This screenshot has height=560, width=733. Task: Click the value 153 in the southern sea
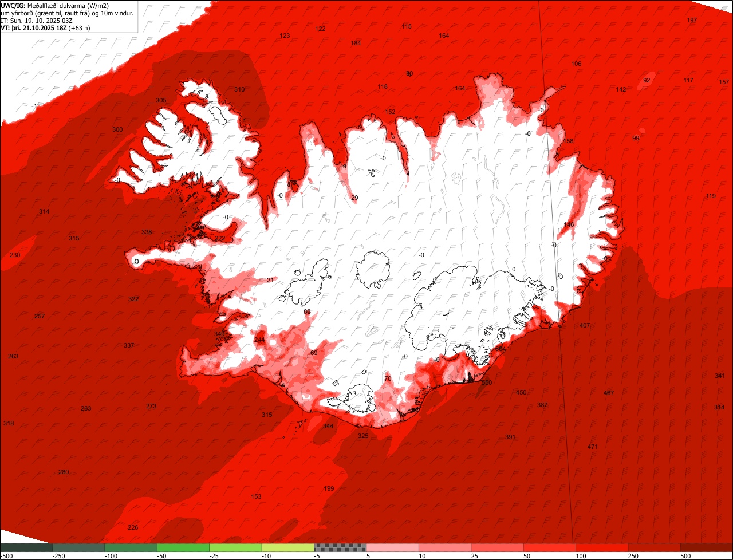(x=257, y=496)
